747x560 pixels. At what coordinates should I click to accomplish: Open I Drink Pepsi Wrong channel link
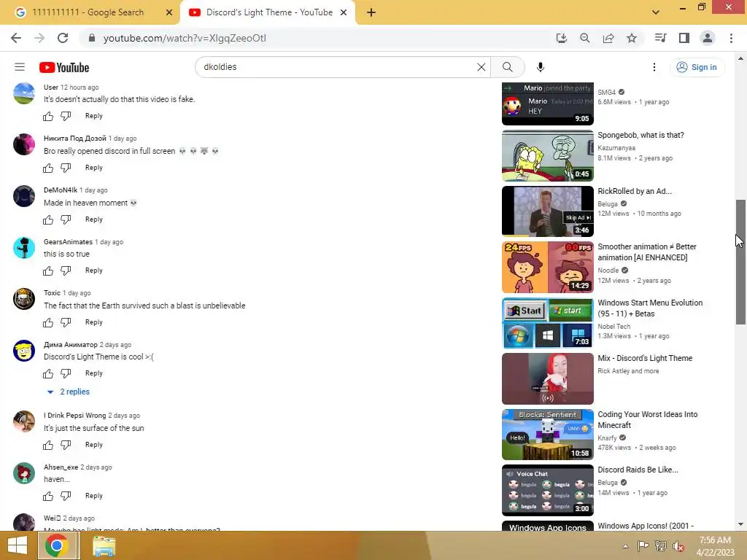pyautogui.click(x=75, y=415)
